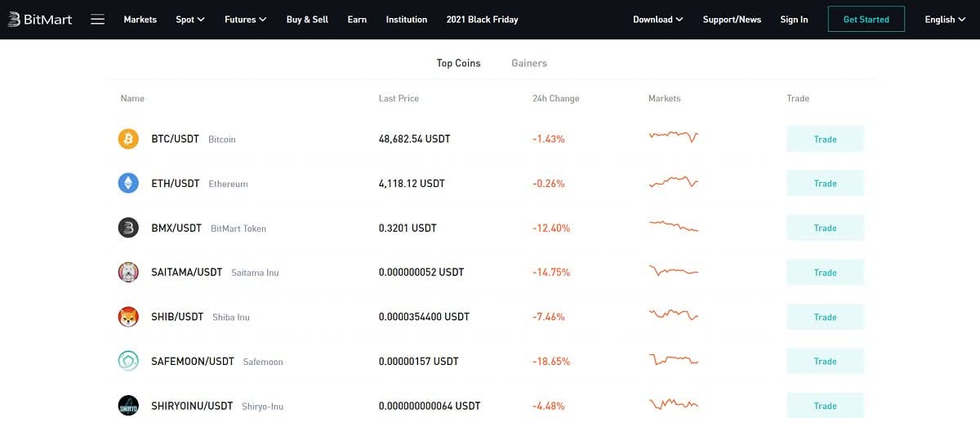Click Trade for ETH/USDT
The height and width of the screenshot is (427, 980).
coord(825,183)
